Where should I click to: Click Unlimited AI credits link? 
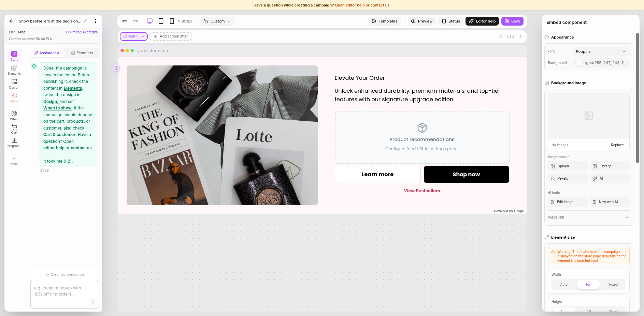coord(82,32)
